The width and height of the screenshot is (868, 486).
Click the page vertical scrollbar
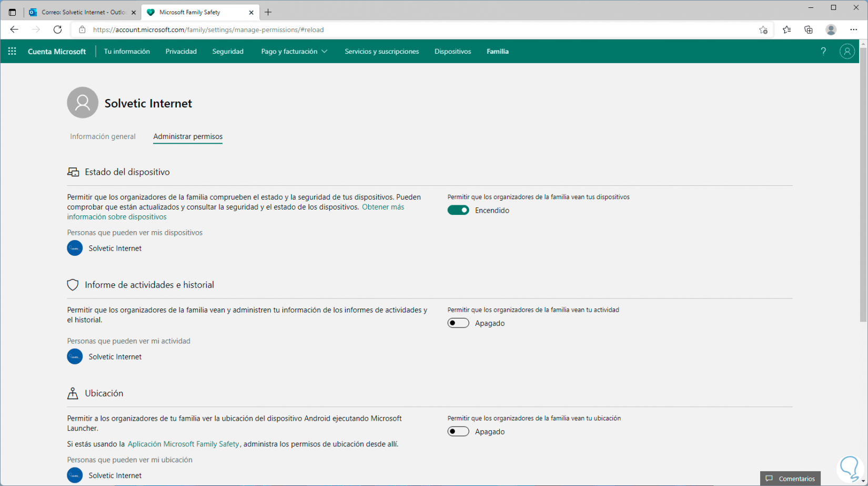(x=863, y=184)
